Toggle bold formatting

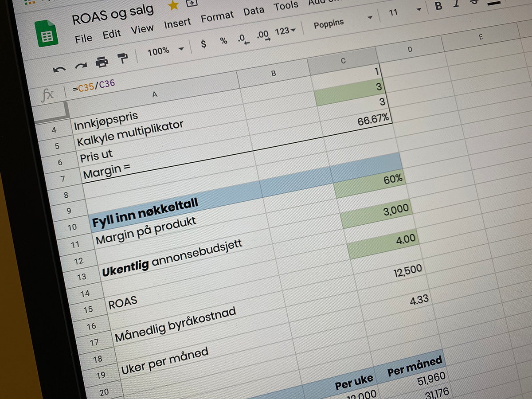click(438, 6)
